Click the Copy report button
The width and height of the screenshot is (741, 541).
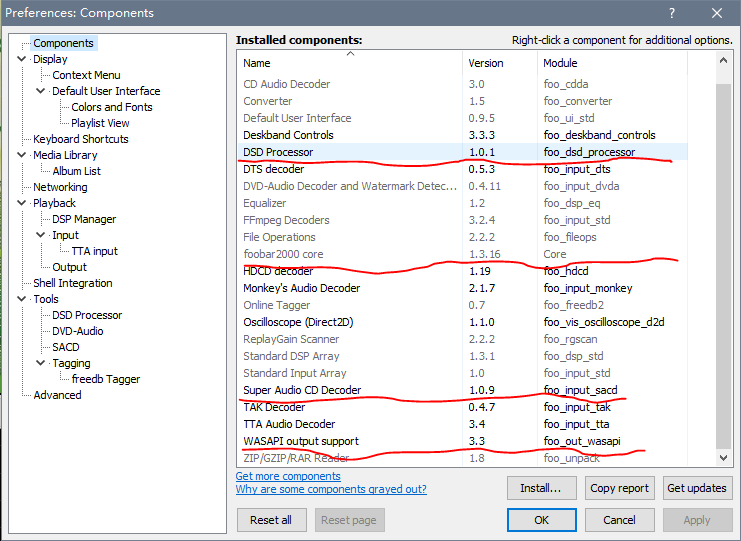click(x=619, y=488)
